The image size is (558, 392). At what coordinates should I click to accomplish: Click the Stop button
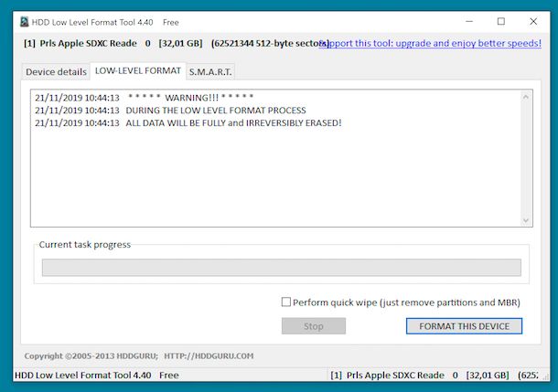pos(314,326)
